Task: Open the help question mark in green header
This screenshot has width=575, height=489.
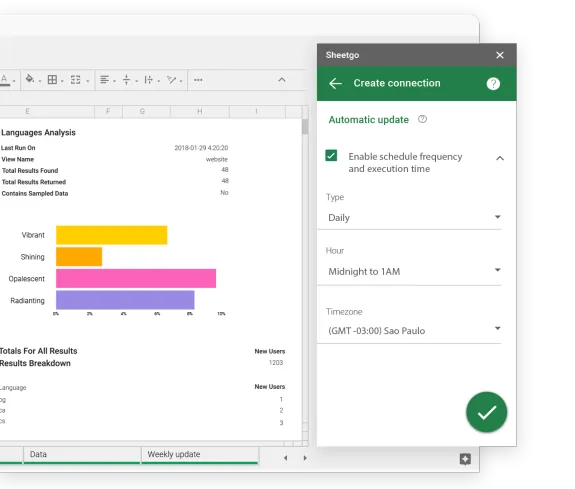Action: 493,84
